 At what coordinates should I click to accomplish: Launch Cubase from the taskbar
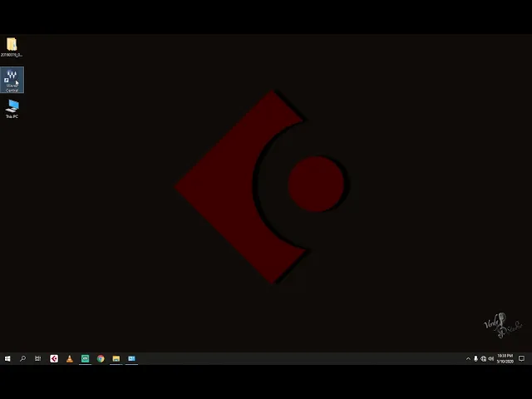pyautogui.click(x=54, y=358)
